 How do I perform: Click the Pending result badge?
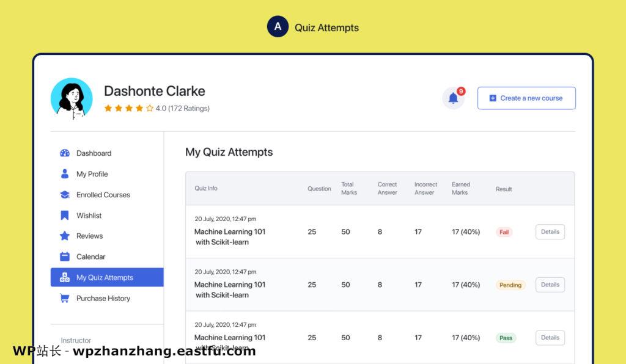pos(510,285)
